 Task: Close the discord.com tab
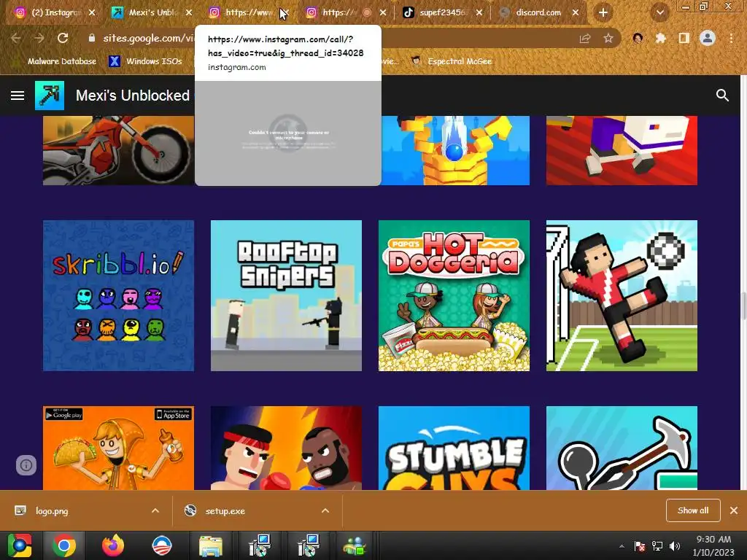[x=576, y=13]
